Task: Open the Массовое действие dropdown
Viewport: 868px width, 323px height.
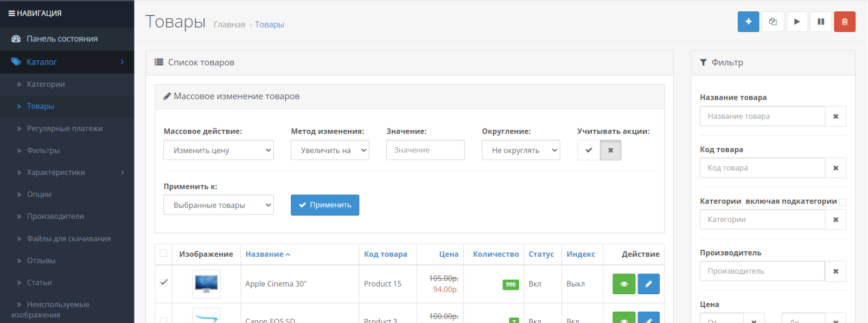Action: coord(219,150)
